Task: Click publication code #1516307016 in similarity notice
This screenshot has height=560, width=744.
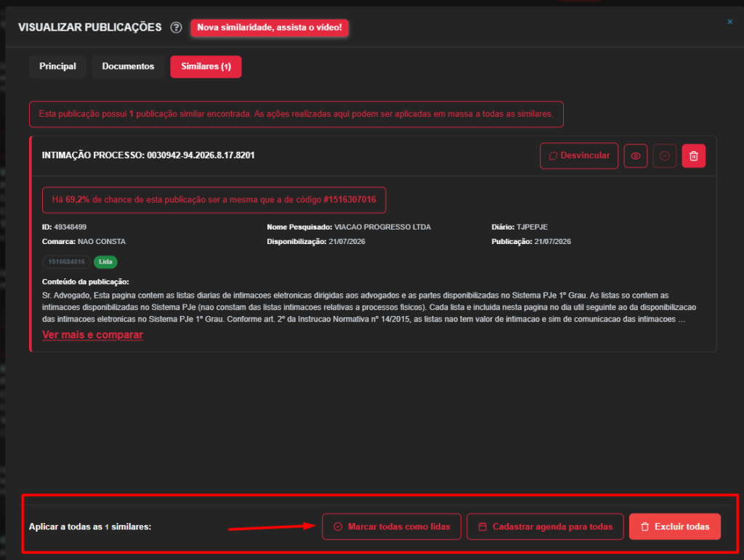Action: [349, 200]
